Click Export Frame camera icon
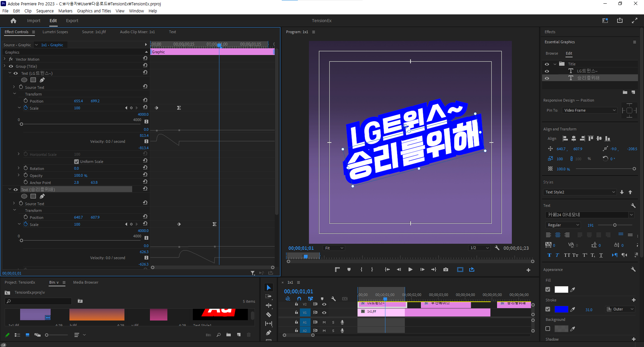 [x=446, y=270]
